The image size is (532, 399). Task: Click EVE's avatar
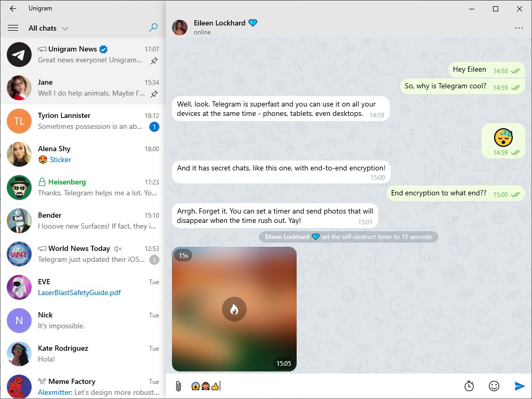(x=19, y=287)
